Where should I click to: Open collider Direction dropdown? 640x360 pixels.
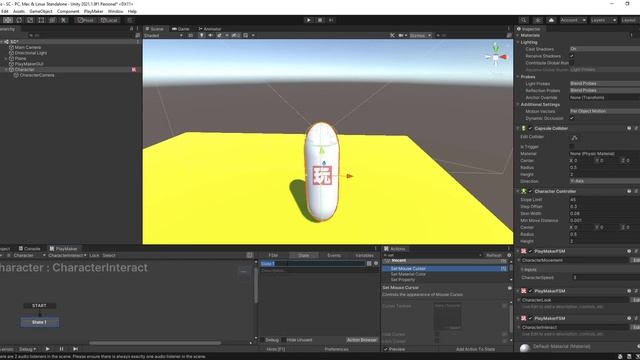pos(604,181)
